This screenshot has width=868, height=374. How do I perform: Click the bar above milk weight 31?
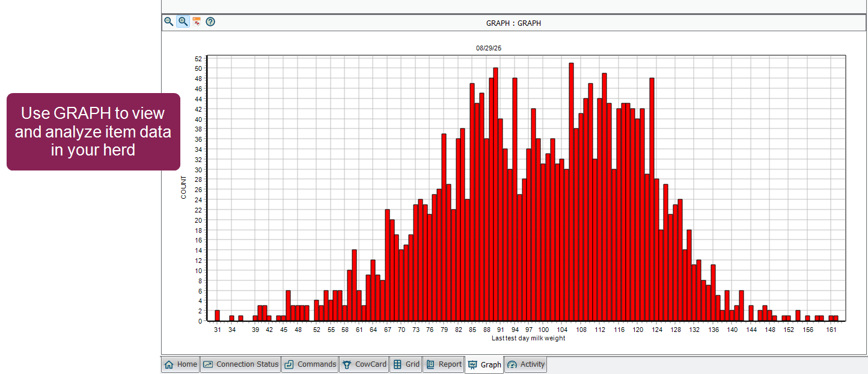click(x=217, y=316)
